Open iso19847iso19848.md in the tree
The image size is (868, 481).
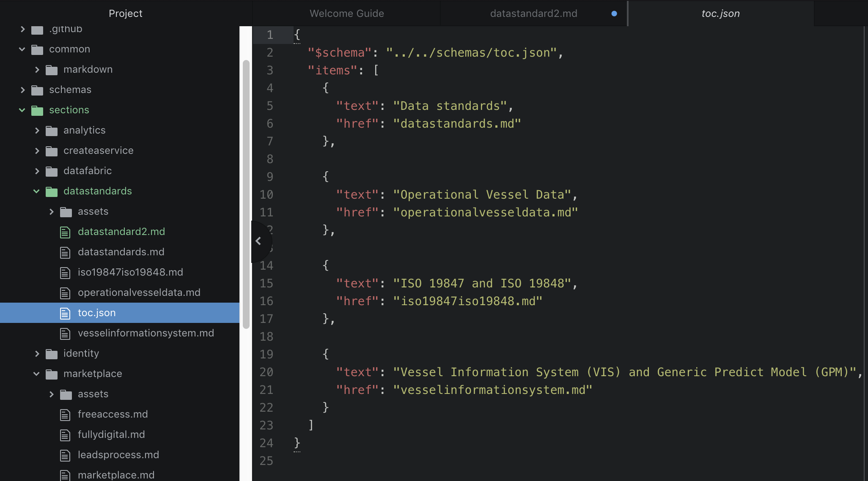[x=130, y=272]
